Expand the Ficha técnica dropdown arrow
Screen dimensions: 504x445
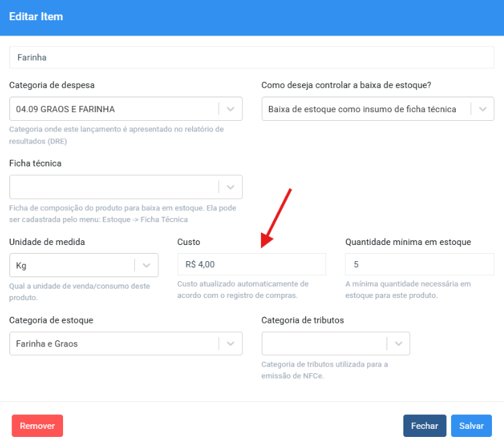pyautogui.click(x=230, y=187)
